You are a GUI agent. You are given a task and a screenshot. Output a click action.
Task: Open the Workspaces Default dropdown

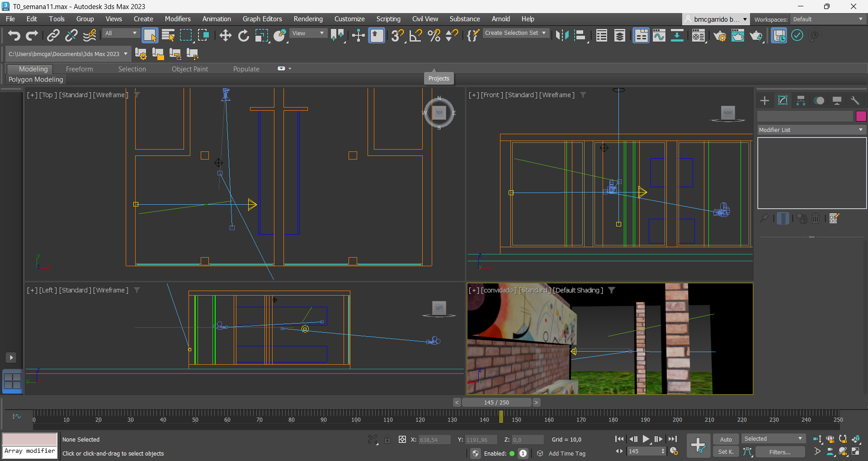828,19
